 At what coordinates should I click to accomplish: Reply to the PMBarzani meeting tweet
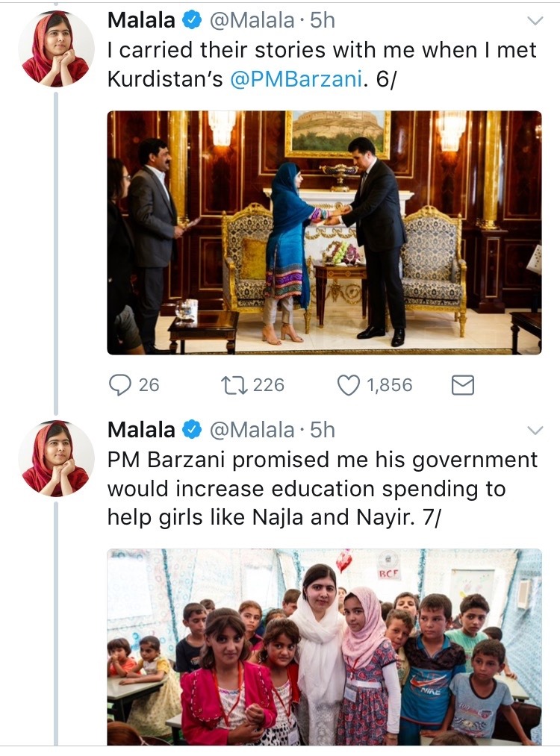pos(121,385)
